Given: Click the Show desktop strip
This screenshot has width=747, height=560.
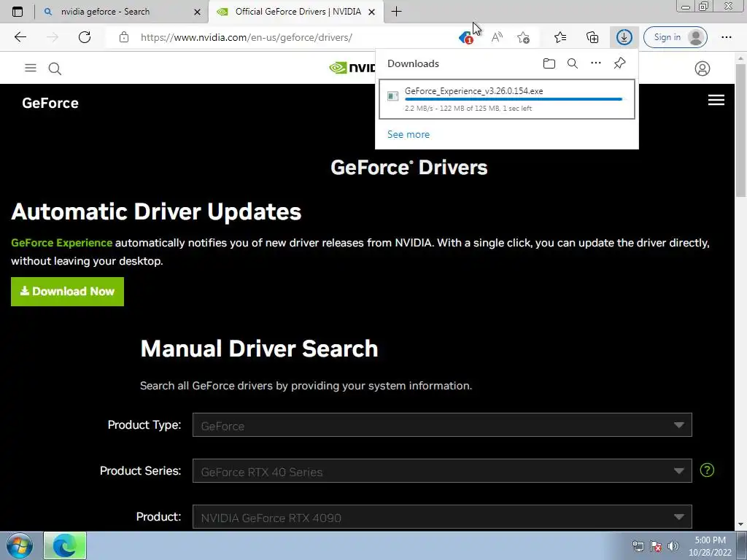Looking at the screenshot, I should click(742, 545).
